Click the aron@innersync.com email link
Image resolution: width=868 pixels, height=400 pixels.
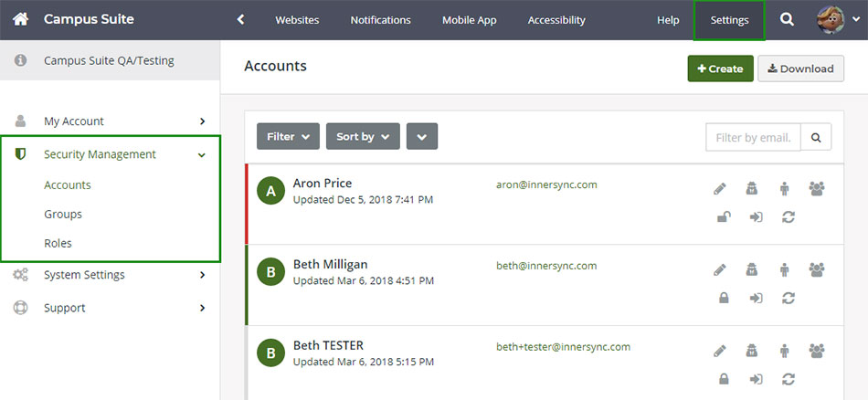tap(547, 184)
